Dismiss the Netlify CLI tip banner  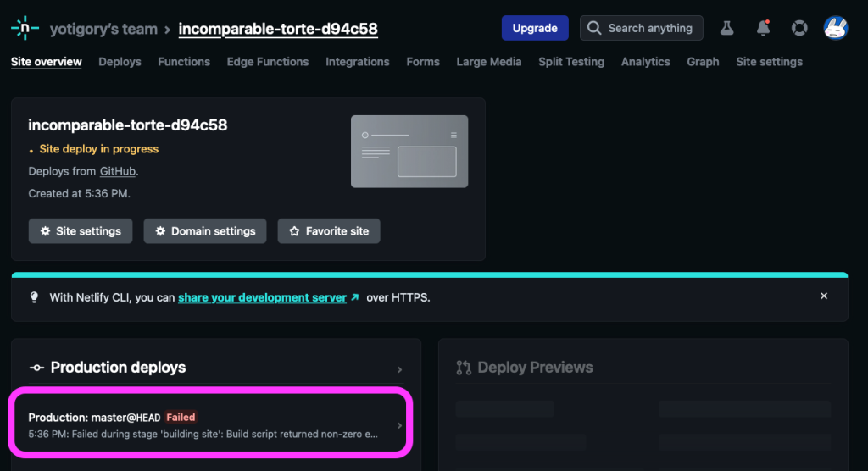click(824, 296)
